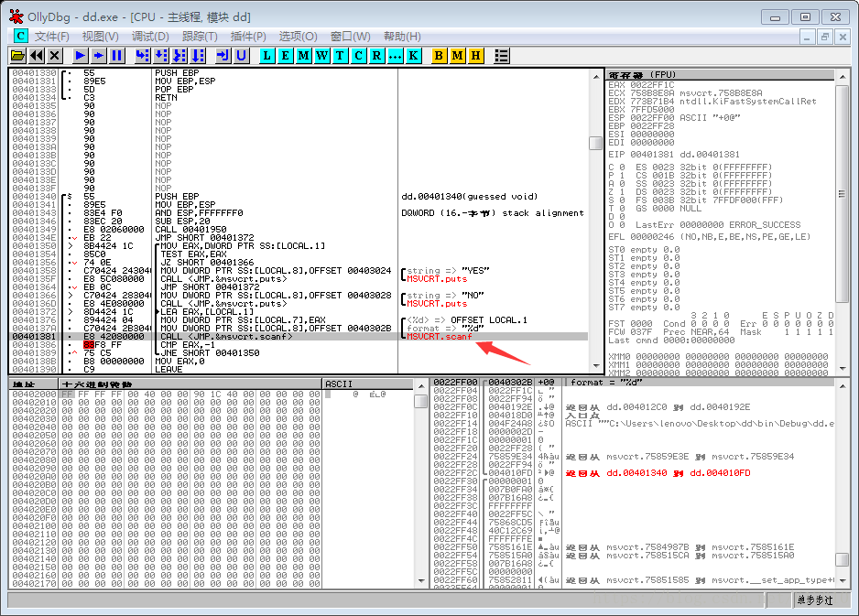Screen dimensions: 859x616
Task: Restore the inner MDI CPU window
Action: [x=824, y=37]
